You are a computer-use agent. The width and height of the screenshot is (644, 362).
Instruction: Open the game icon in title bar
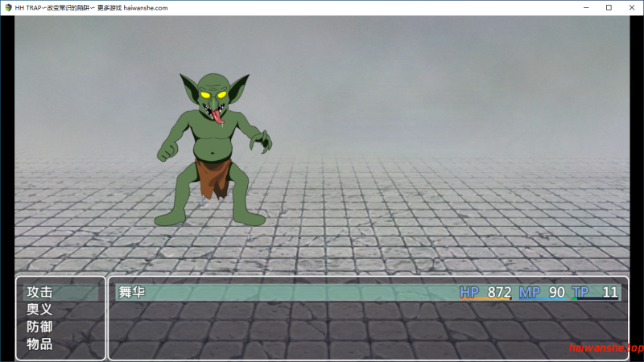(x=7, y=7)
